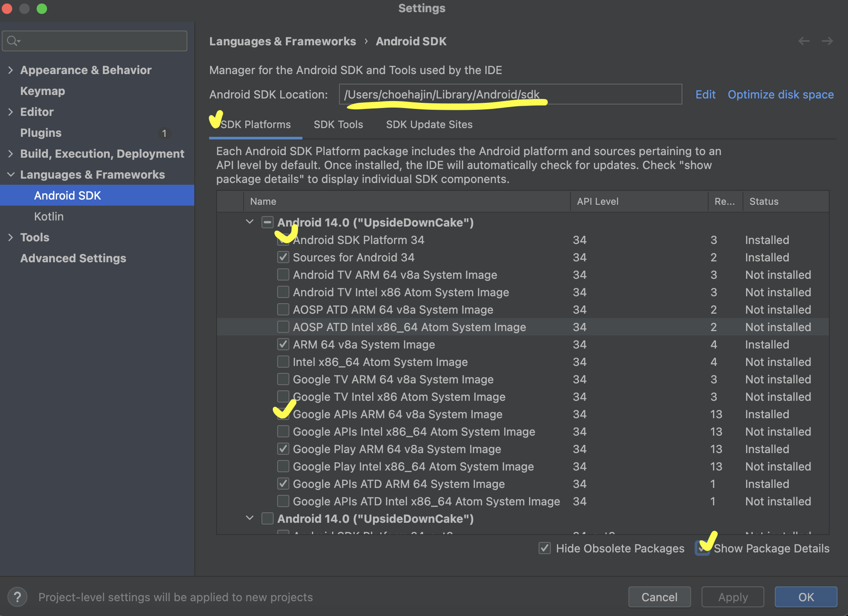The image size is (848, 616).
Task: Toggle Hide Obsolete Packages checkbox
Action: pyautogui.click(x=545, y=548)
